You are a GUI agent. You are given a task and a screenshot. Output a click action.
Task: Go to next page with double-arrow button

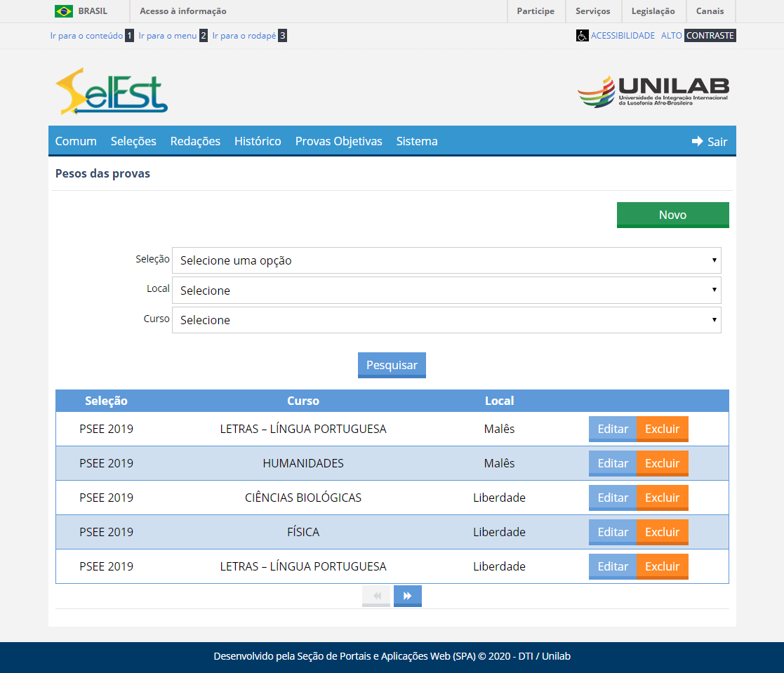407,596
